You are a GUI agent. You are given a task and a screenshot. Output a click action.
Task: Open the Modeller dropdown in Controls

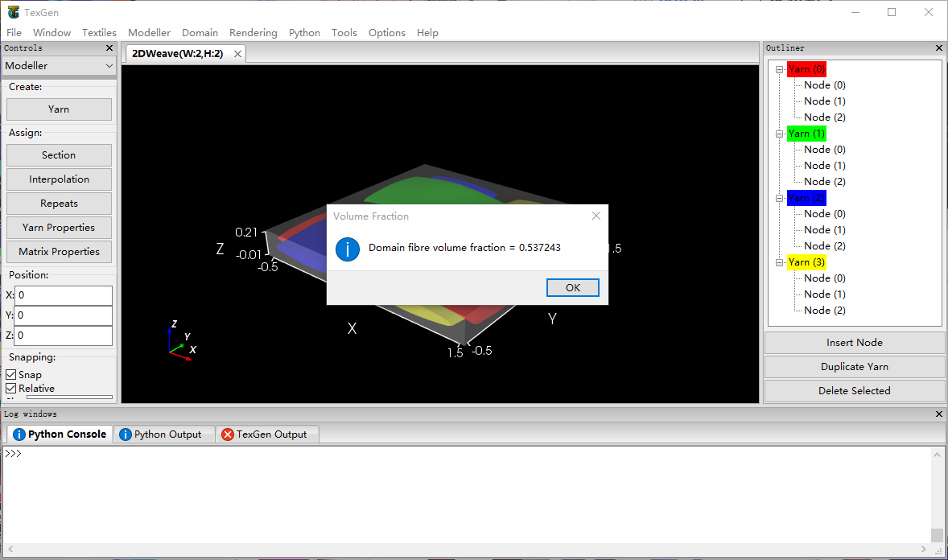click(60, 66)
